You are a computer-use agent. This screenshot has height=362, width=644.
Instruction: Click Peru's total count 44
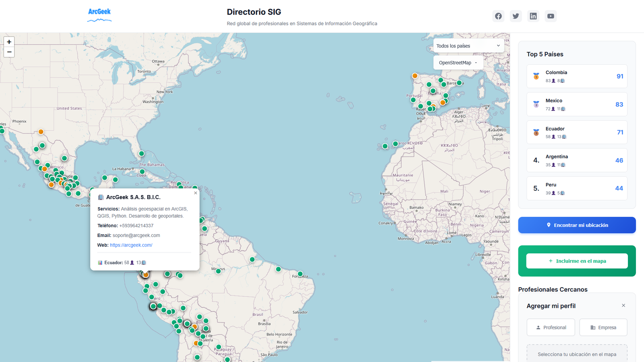(x=619, y=188)
